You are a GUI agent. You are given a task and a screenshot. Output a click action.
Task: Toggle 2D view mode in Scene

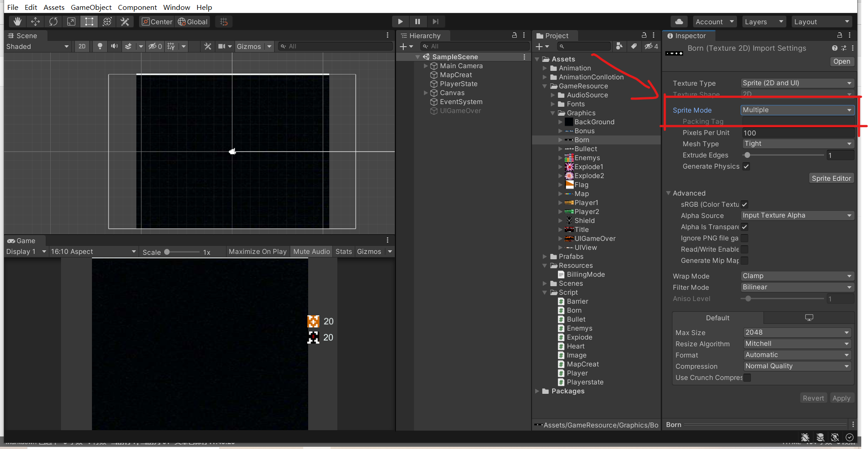coord(82,46)
